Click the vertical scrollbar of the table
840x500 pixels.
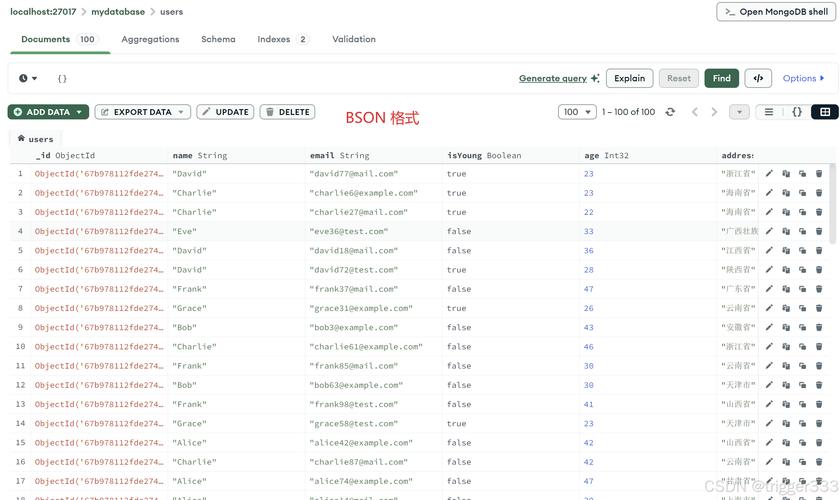832,204
